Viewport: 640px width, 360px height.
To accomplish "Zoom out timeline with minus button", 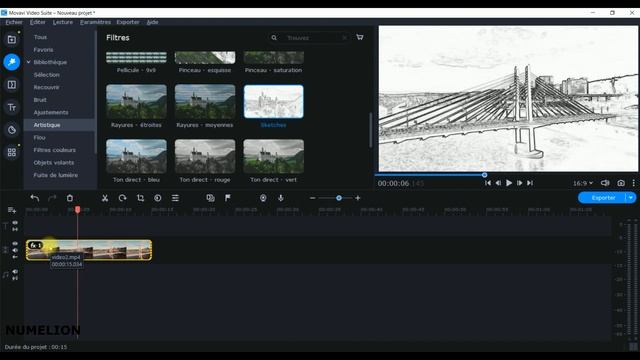I will 313,198.
